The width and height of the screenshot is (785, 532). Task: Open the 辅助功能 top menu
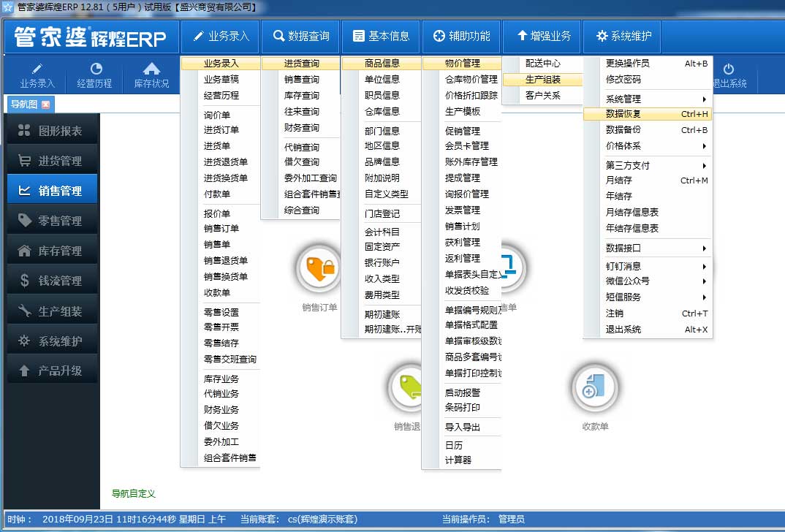tap(461, 36)
